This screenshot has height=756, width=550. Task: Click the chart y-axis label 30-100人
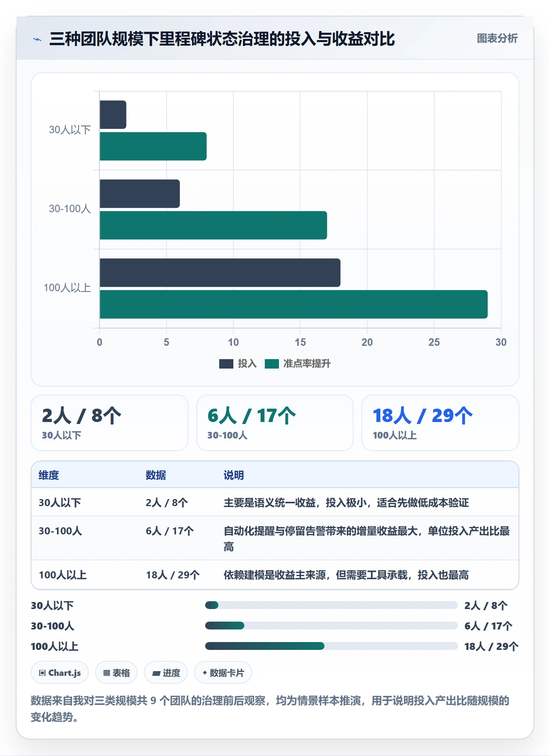point(70,209)
